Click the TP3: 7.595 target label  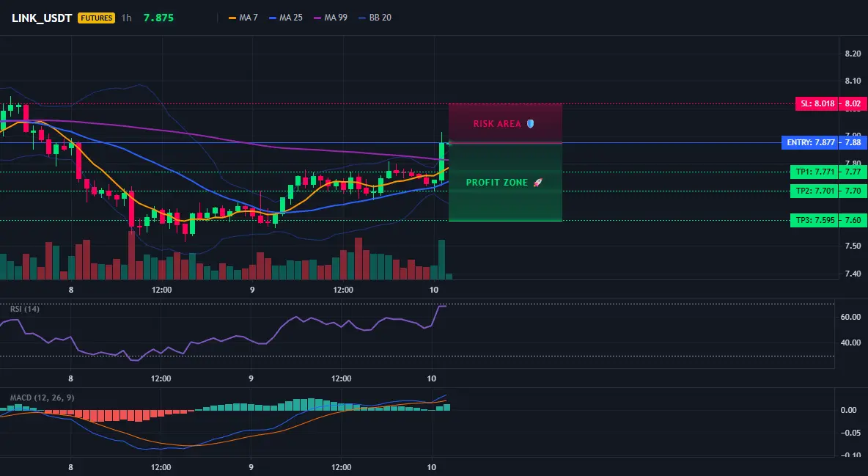(814, 220)
